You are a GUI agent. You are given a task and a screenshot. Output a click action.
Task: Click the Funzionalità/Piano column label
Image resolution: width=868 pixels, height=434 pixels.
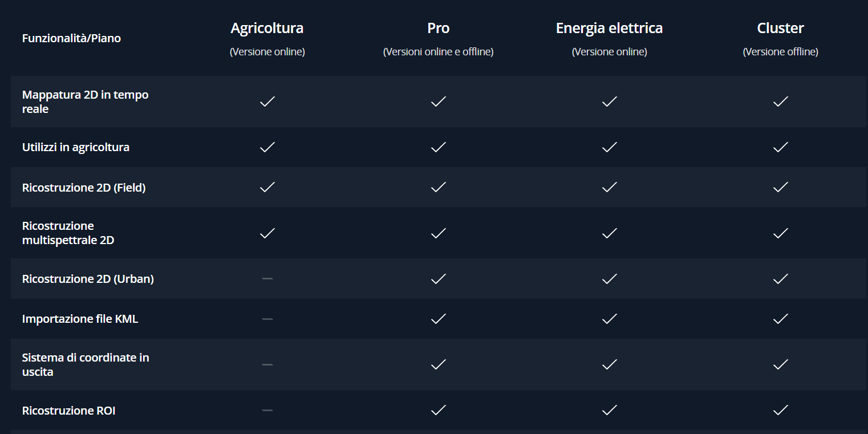click(71, 39)
